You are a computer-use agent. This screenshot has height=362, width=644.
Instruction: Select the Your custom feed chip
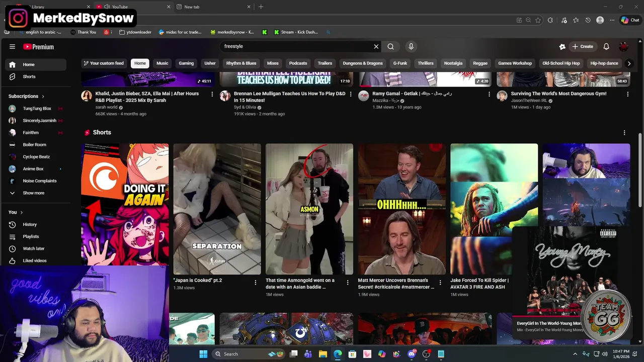(x=104, y=63)
